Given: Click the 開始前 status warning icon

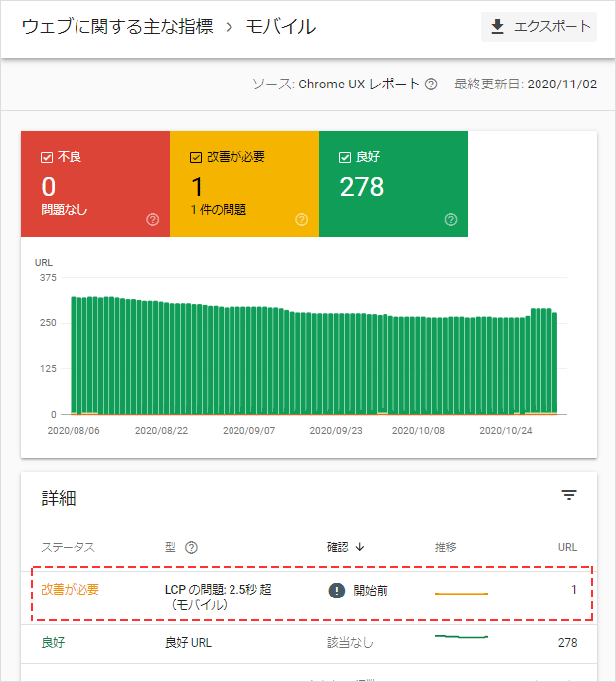Looking at the screenshot, I should coord(337,591).
